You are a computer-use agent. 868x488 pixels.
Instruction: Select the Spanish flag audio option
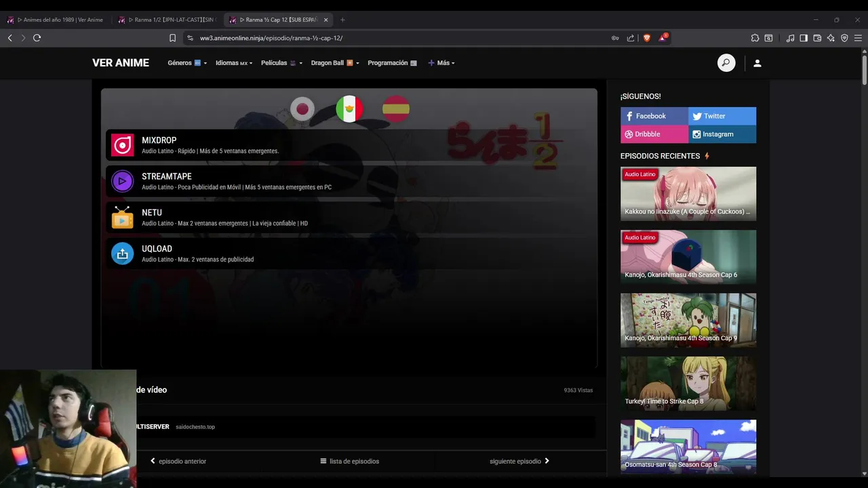click(x=396, y=108)
